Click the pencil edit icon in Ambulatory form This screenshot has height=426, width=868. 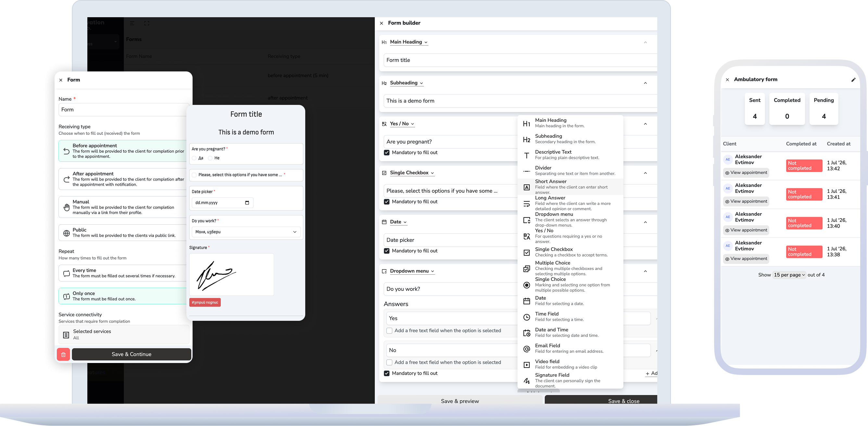(853, 80)
